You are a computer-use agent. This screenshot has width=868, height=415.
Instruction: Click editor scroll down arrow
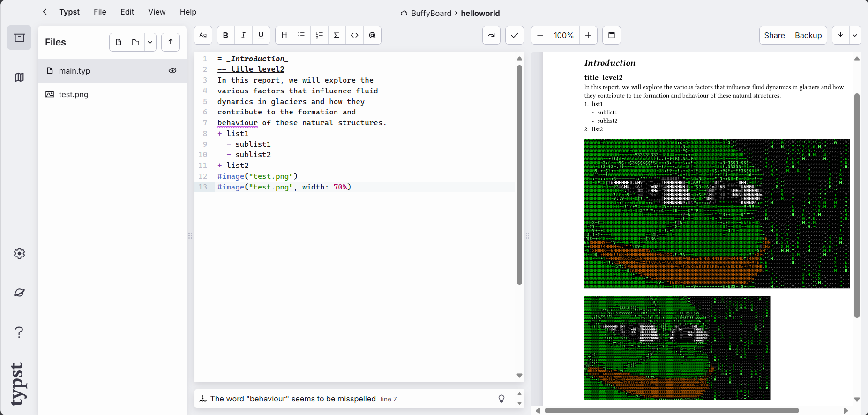pyautogui.click(x=519, y=375)
